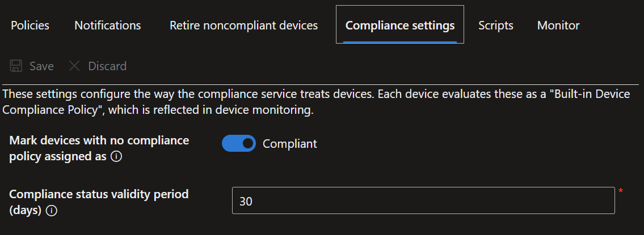Click 'Mark devices with no compliance policy' label

99,148
